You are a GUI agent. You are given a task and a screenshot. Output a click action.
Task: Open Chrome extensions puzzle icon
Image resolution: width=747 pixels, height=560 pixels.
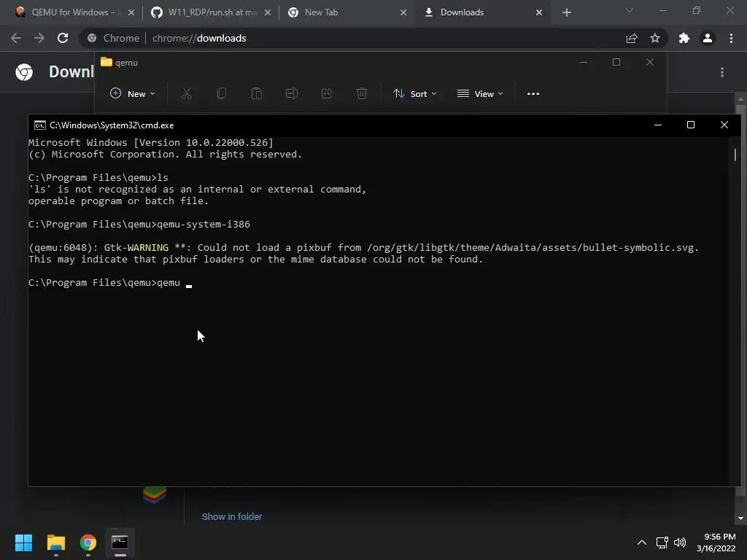(x=684, y=38)
